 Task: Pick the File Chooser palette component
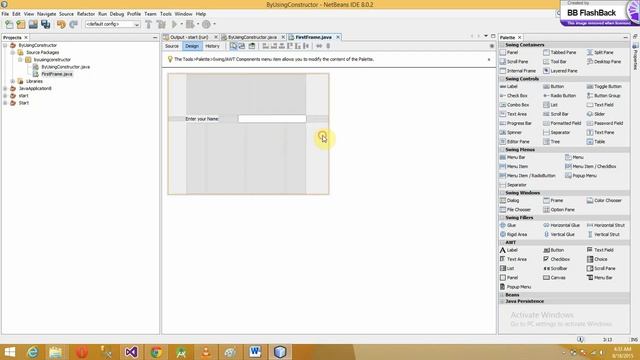coord(515,210)
